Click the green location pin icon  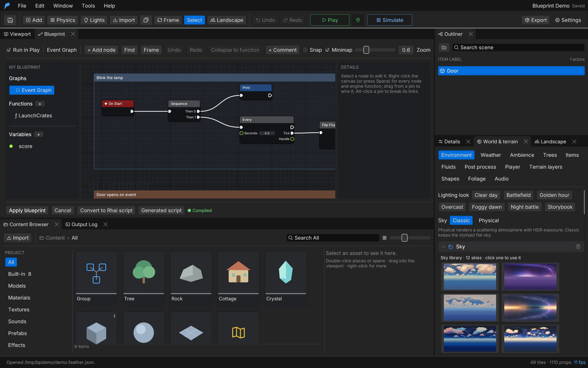(358, 20)
